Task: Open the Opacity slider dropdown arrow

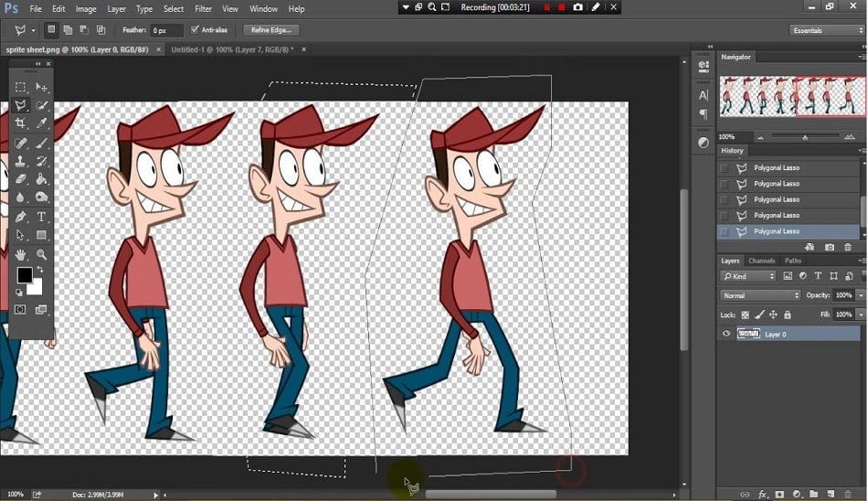Action: [x=861, y=295]
